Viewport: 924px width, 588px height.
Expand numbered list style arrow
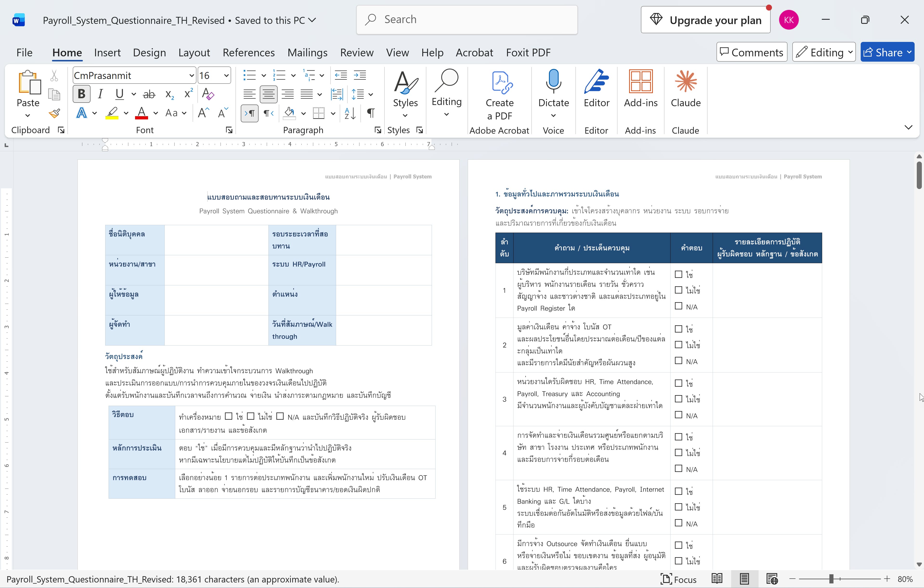293,76
